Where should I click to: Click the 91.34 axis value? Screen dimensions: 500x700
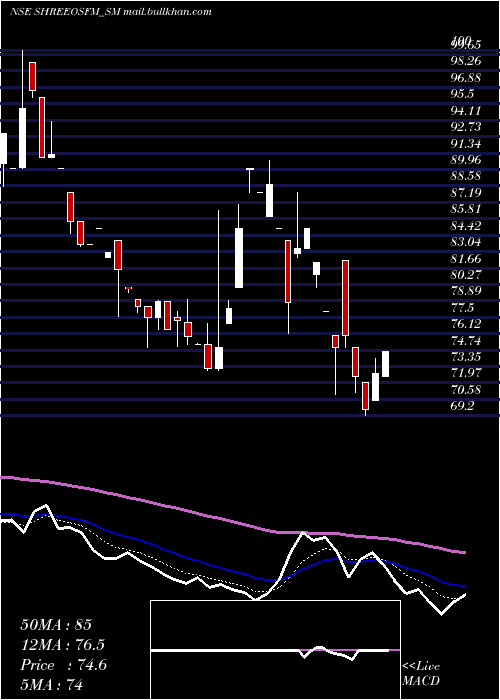click(466, 143)
